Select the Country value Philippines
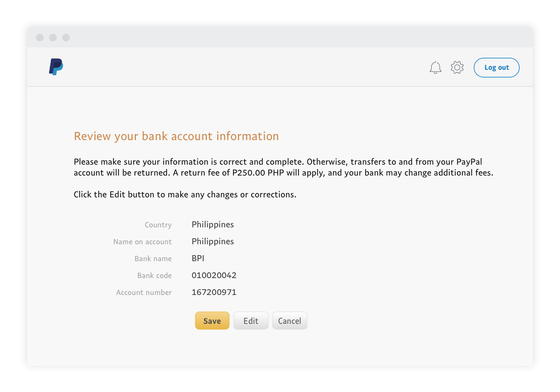 (212, 225)
